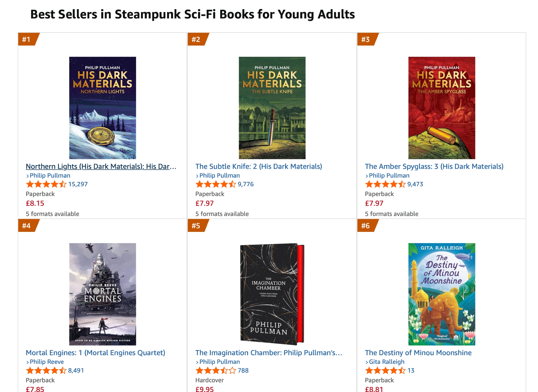Open the 788 reviews count link
This screenshot has height=392, width=538.
click(x=243, y=371)
